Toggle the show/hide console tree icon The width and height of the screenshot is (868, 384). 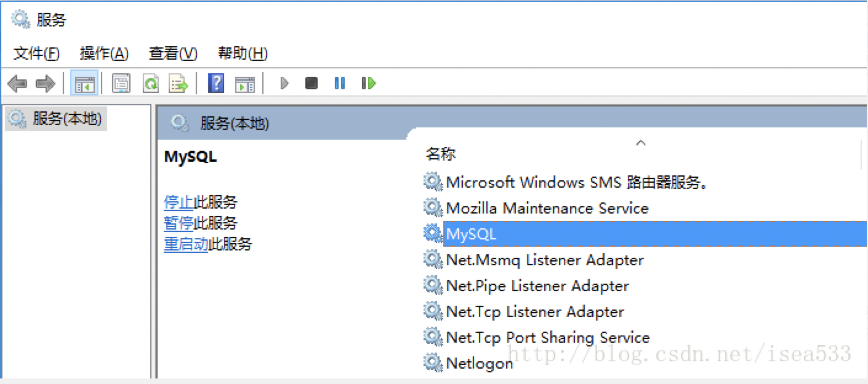[83, 83]
